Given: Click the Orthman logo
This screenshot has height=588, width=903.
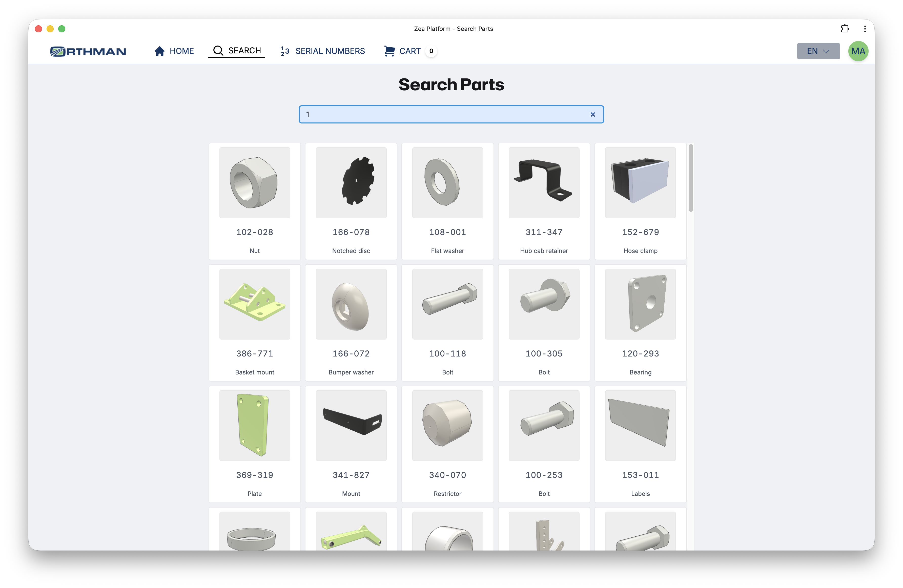Looking at the screenshot, I should (88, 51).
